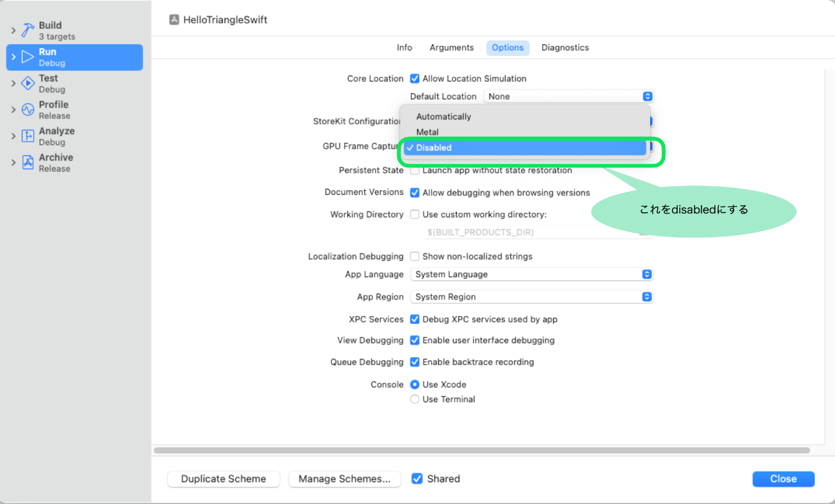Click the $(BUILT_PRODUCTS_DIR) working directory field
This screenshot has width=835, height=504.
click(x=537, y=232)
